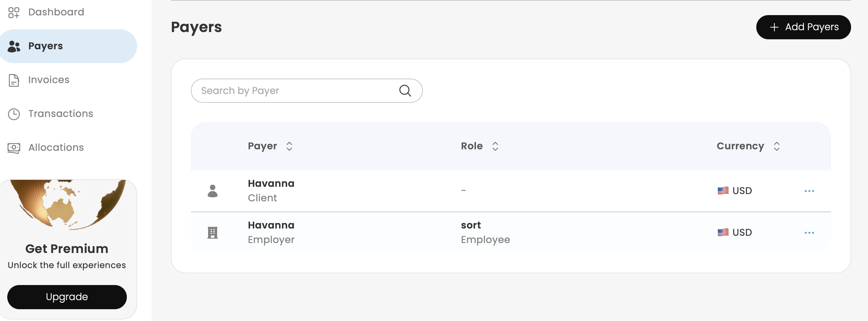Click the Invoices document icon
This screenshot has height=321, width=868.
pos(14,80)
